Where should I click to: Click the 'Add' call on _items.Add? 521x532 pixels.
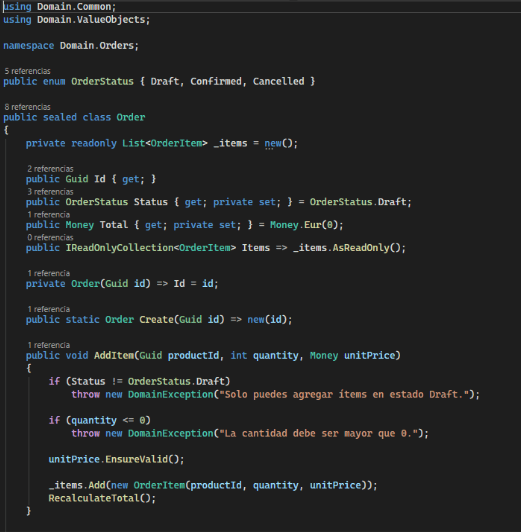[x=97, y=486]
